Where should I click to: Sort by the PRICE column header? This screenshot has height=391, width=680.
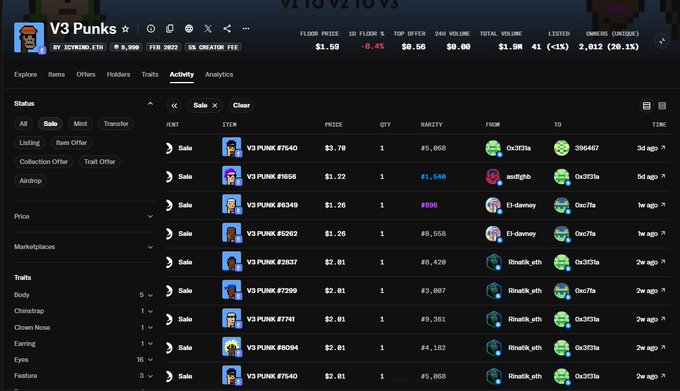[x=333, y=124]
